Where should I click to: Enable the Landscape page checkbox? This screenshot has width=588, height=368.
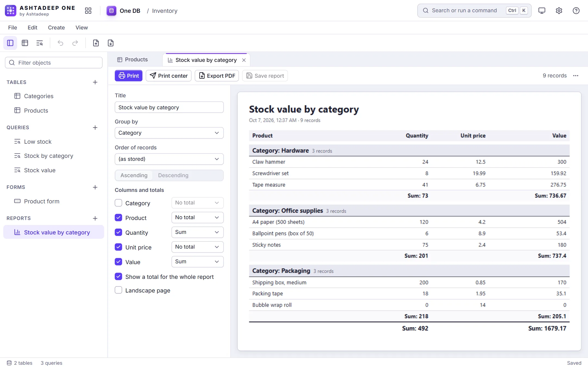point(118,290)
